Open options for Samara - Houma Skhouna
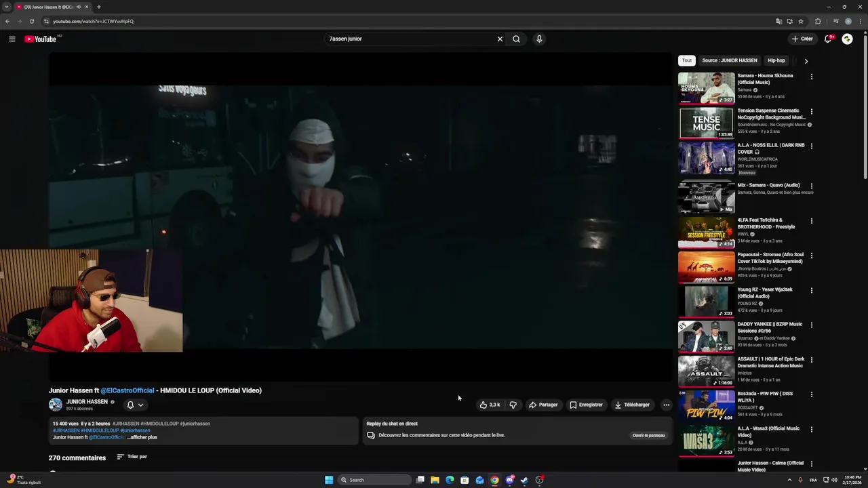The image size is (868, 488). [x=811, y=77]
